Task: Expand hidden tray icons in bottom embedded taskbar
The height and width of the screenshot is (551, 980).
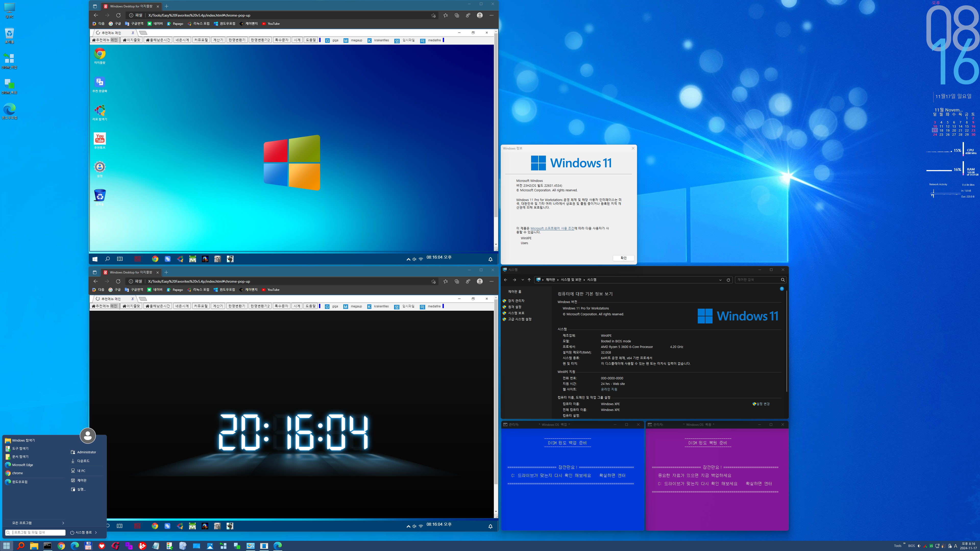Action: click(408, 526)
